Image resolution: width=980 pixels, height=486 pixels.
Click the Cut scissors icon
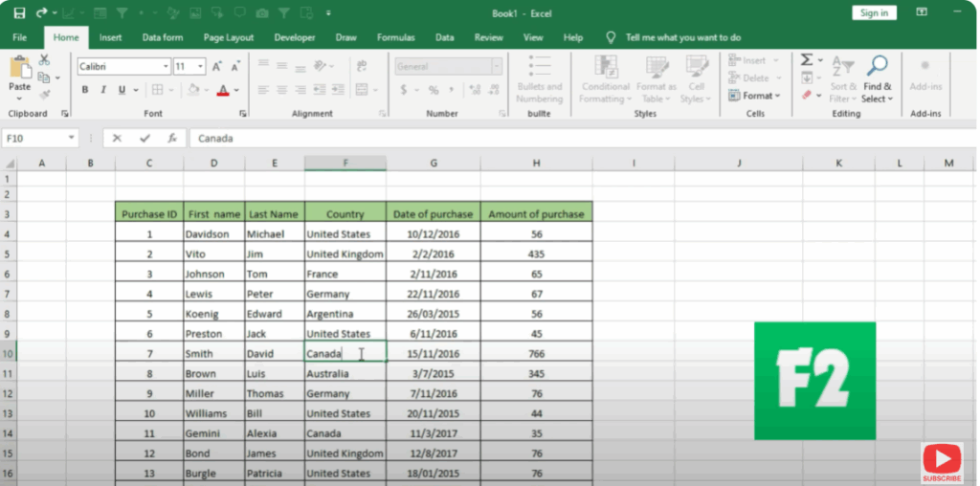44,59
